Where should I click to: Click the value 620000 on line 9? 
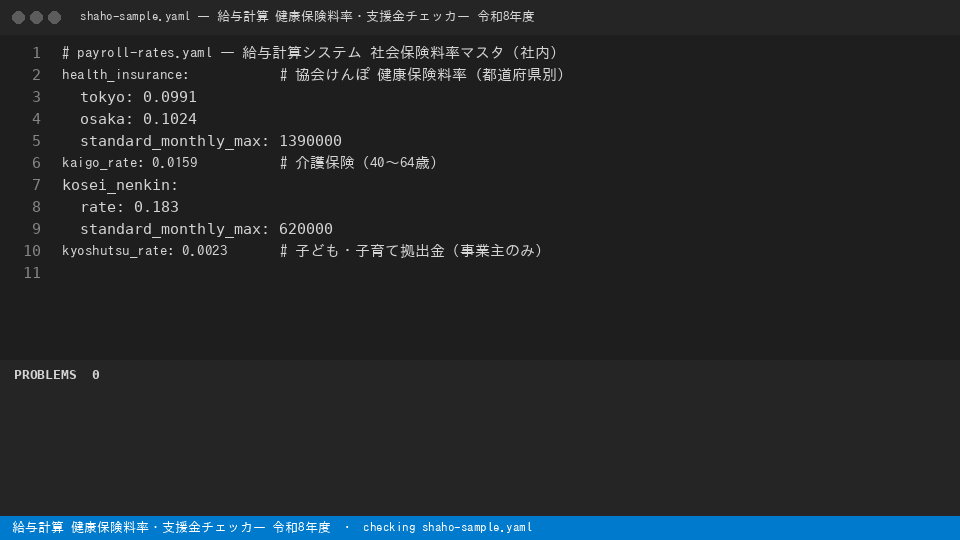(306, 229)
